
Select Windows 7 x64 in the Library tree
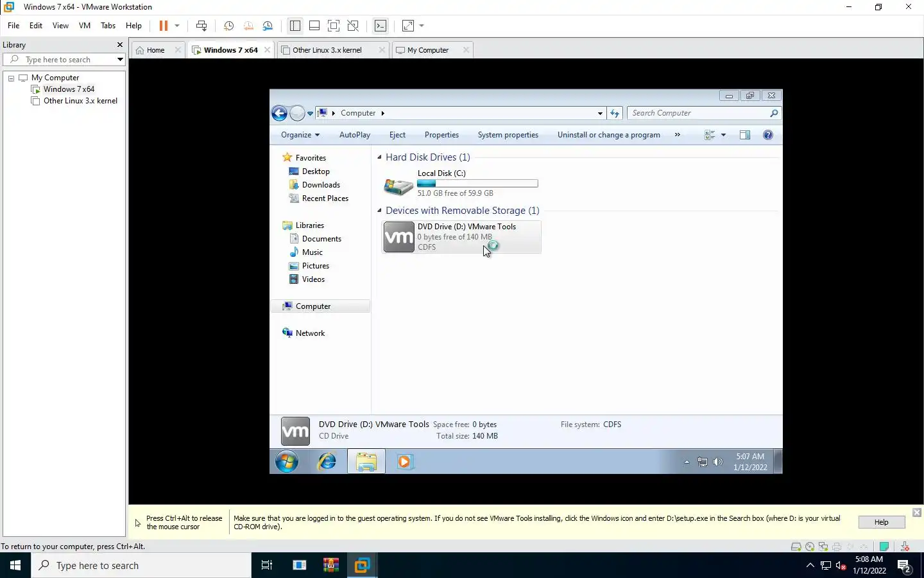pyautogui.click(x=69, y=89)
